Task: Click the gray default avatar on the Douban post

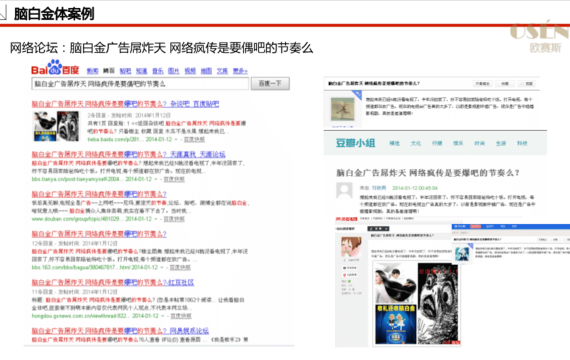Action: [344, 190]
